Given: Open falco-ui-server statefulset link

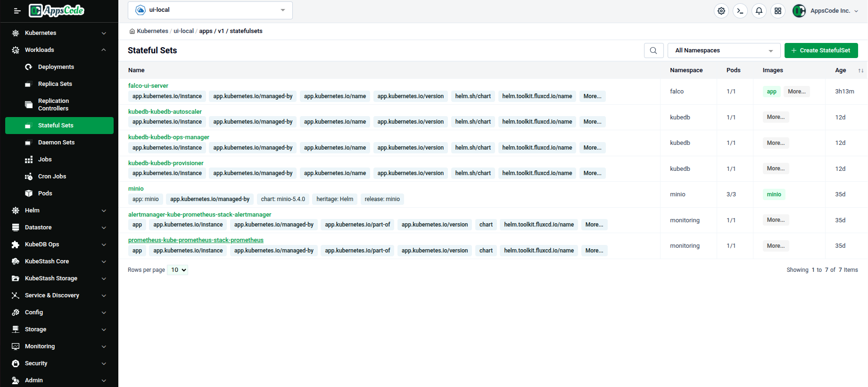Looking at the screenshot, I should [148, 86].
